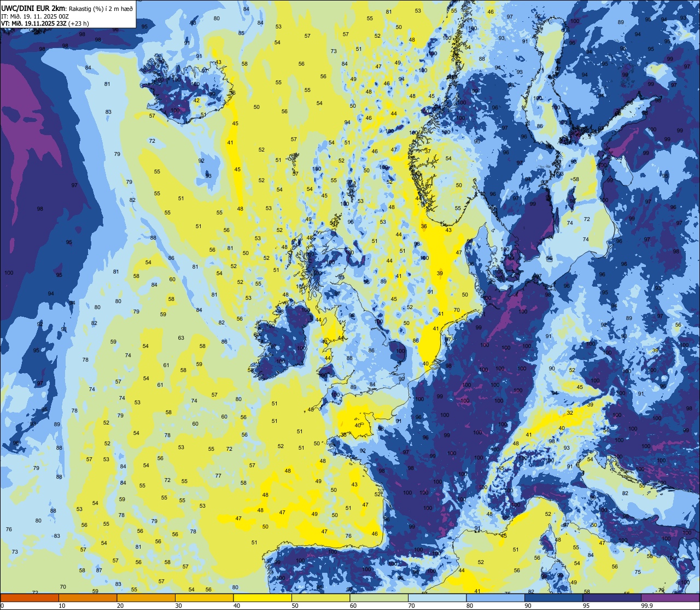
Task: Click the 10–20% orange legend swatch
Action: [x=87, y=597]
